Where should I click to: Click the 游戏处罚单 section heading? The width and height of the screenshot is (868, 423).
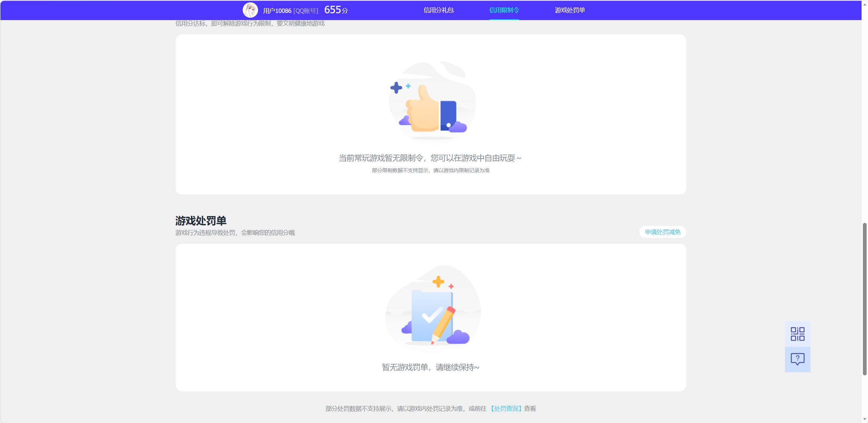pos(201,221)
